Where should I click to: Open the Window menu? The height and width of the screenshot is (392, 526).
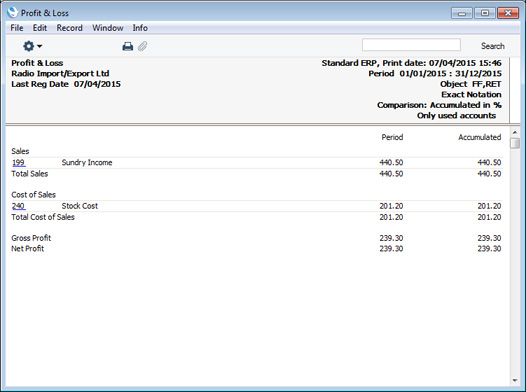click(x=108, y=28)
